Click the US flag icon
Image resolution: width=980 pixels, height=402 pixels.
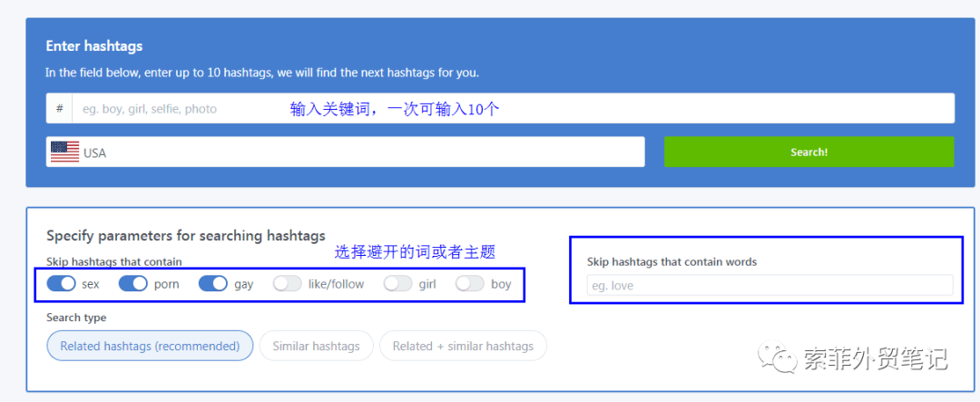click(x=64, y=152)
